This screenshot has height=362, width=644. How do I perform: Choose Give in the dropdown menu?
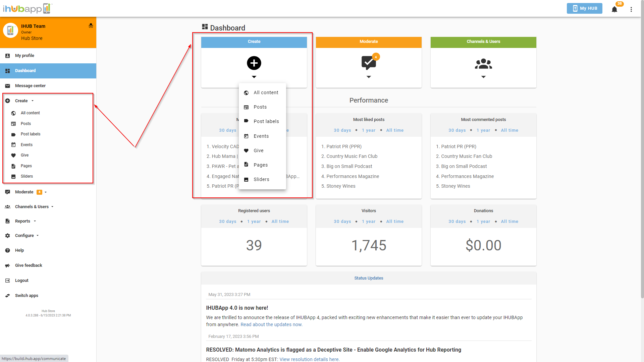tap(262, 150)
